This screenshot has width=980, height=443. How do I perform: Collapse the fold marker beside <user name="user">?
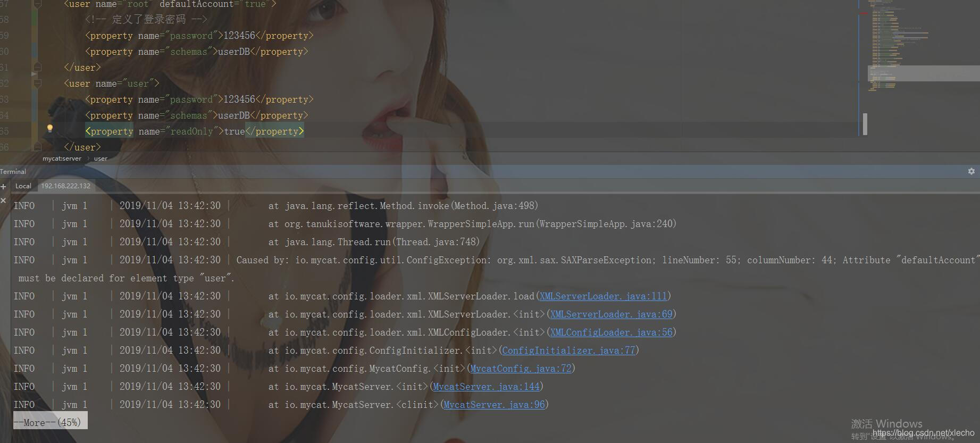click(37, 83)
